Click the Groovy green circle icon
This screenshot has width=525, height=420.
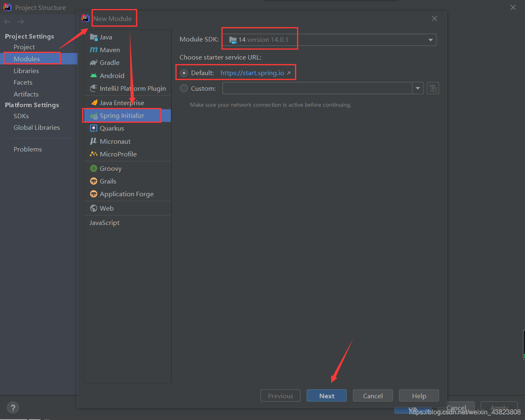pos(94,168)
